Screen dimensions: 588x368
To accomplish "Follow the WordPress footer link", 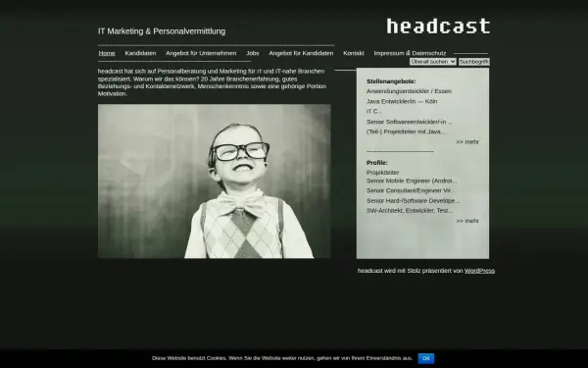I will (x=479, y=271).
